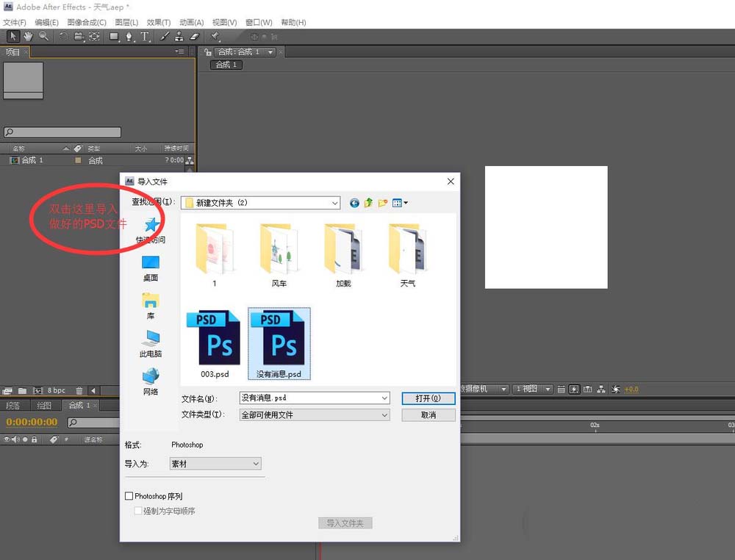Choose the Horizontal Type tool

[145, 36]
